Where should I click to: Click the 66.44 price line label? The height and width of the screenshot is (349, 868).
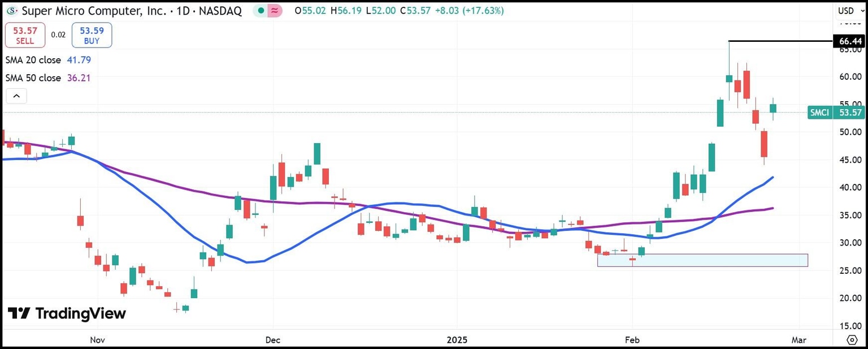[849, 41]
